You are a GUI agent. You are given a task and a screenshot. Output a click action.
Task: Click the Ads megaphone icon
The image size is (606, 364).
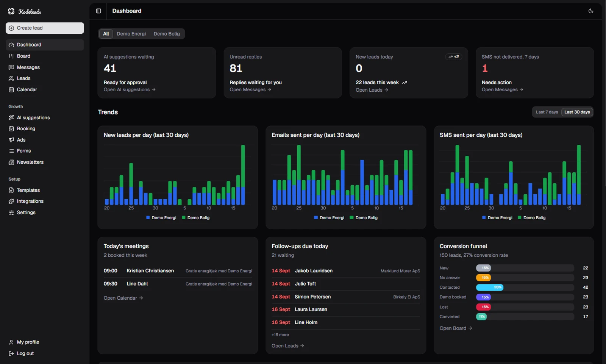tap(11, 140)
